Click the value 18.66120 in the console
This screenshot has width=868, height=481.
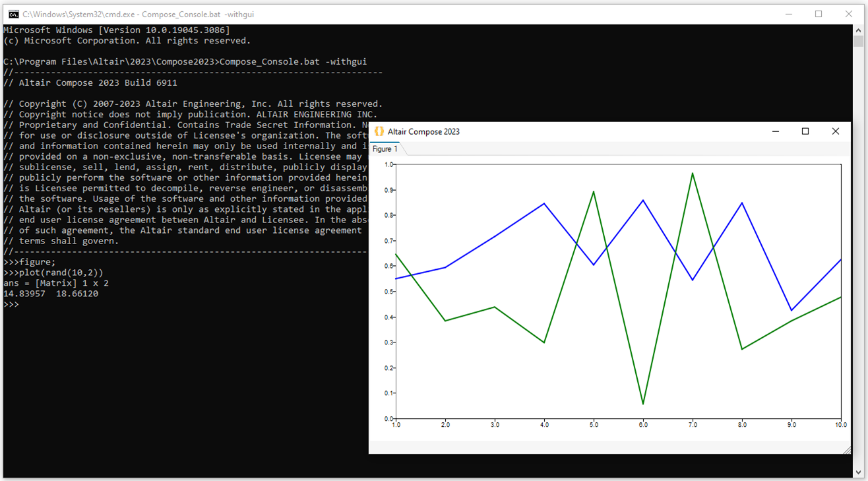[77, 294]
